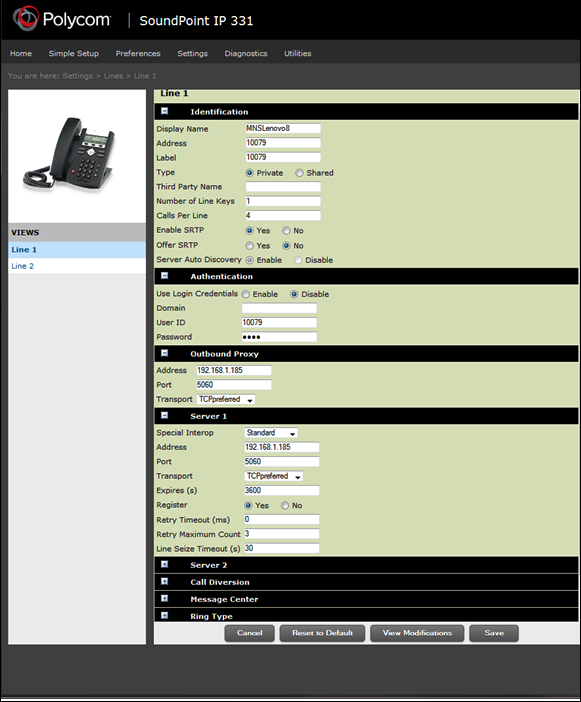Click the Expires (s) field

pyautogui.click(x=282, y=490)
